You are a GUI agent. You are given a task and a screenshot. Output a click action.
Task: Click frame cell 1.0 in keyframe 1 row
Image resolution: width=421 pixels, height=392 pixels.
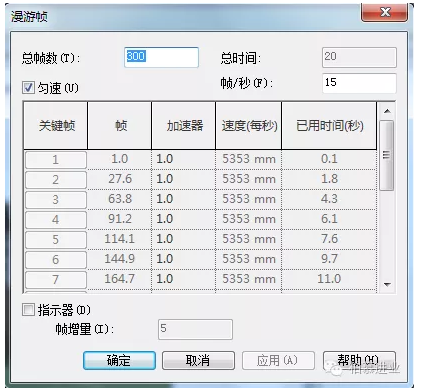tap(120, 159)
